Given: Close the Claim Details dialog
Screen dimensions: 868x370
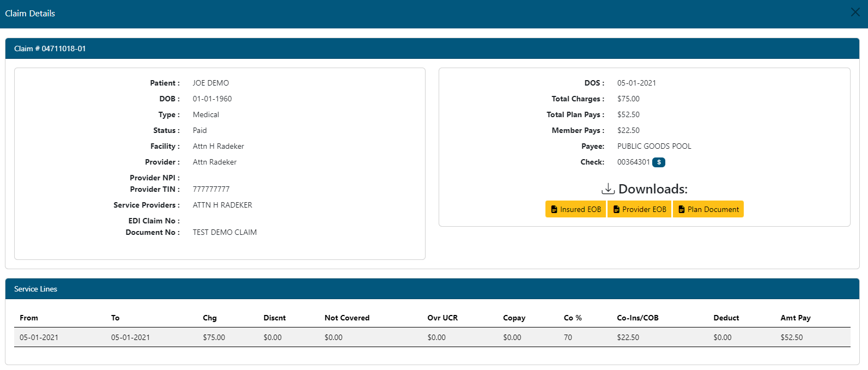Looking at the screenshot, I should (855, 13).
